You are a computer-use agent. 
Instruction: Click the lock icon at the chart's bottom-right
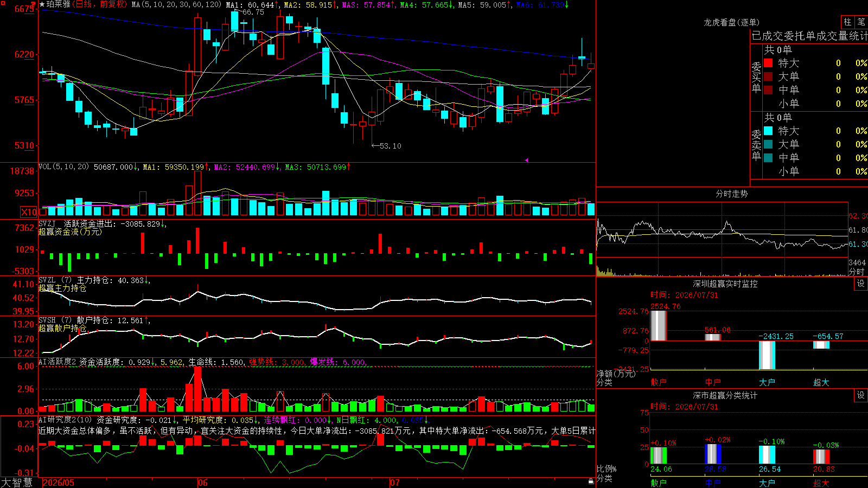(591, 481)
